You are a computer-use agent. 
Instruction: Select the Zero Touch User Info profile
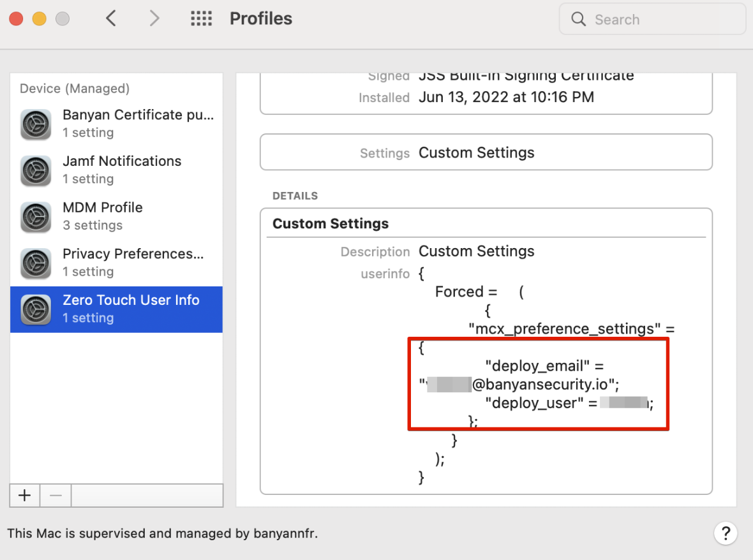tap(116, 309)
